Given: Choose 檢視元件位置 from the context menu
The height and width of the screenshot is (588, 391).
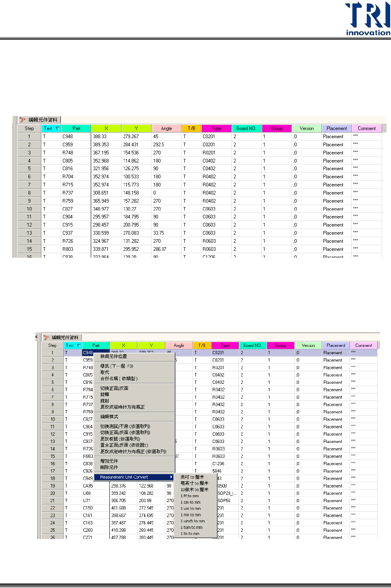Looking at the screenshot, I should tap(113, 356).
